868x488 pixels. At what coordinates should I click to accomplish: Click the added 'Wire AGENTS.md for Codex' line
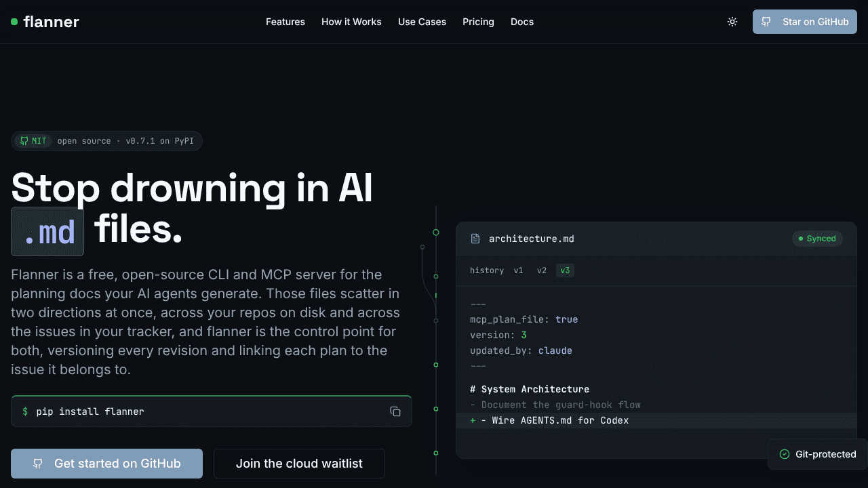[x=656, y=420]
